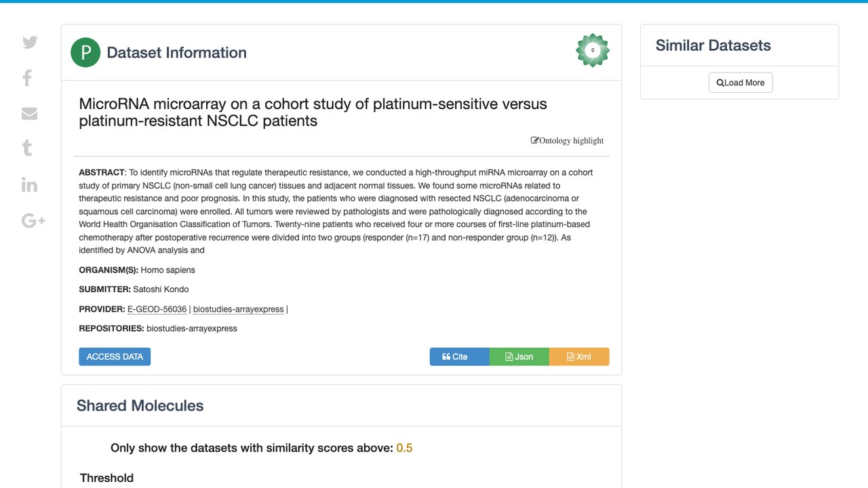
Task: Share on Tumblr icon
Action: point(27,148)
